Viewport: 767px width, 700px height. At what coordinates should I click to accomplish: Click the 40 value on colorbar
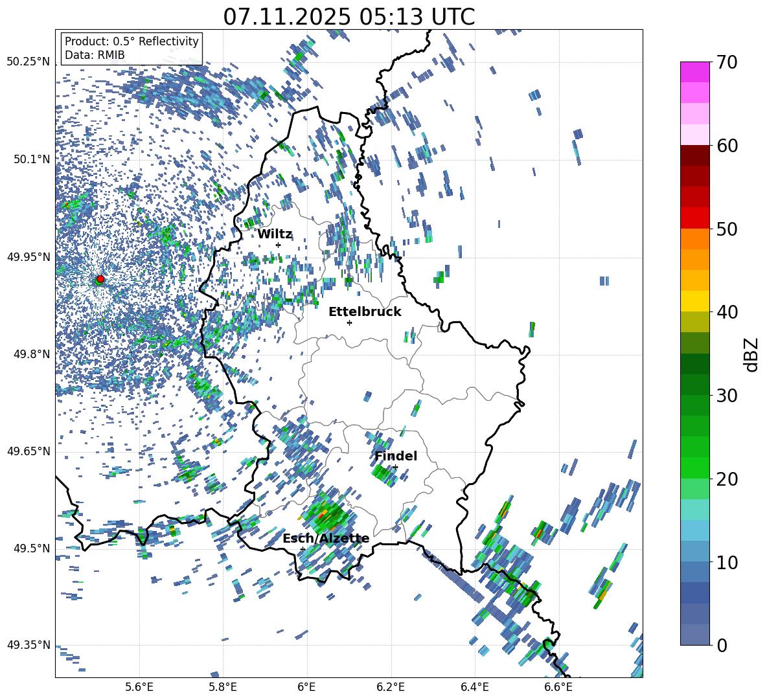pos(727,312)
